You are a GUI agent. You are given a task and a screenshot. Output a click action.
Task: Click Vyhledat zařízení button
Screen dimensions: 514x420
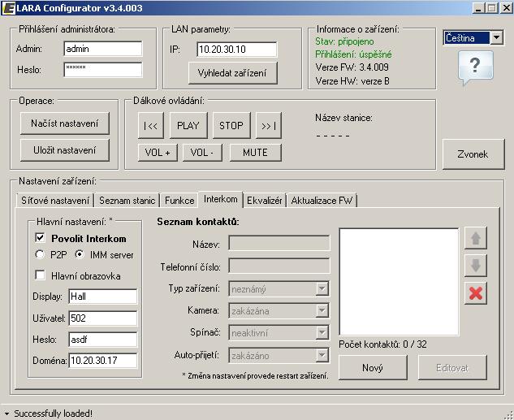click(233, 73)
